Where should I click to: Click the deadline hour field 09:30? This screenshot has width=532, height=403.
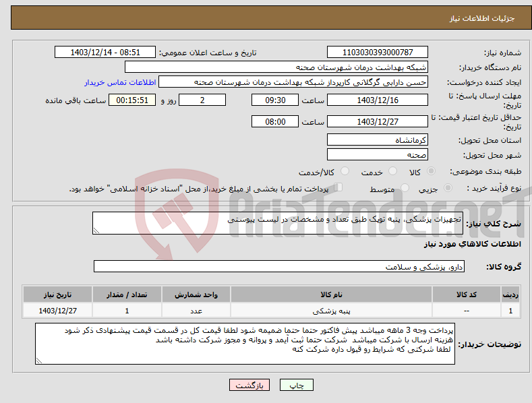(275, 100)
